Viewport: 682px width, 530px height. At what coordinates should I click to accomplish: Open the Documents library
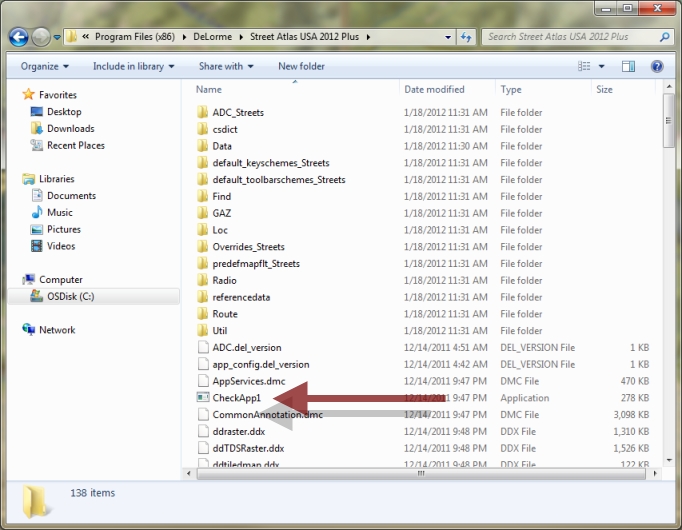(x=71, y=196)
